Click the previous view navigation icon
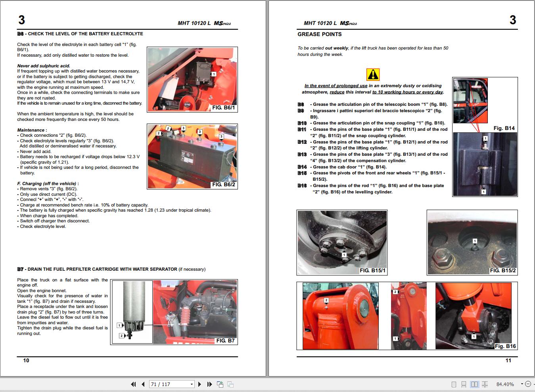The width and height of the screenshot is (535, 392). (220, 384)
